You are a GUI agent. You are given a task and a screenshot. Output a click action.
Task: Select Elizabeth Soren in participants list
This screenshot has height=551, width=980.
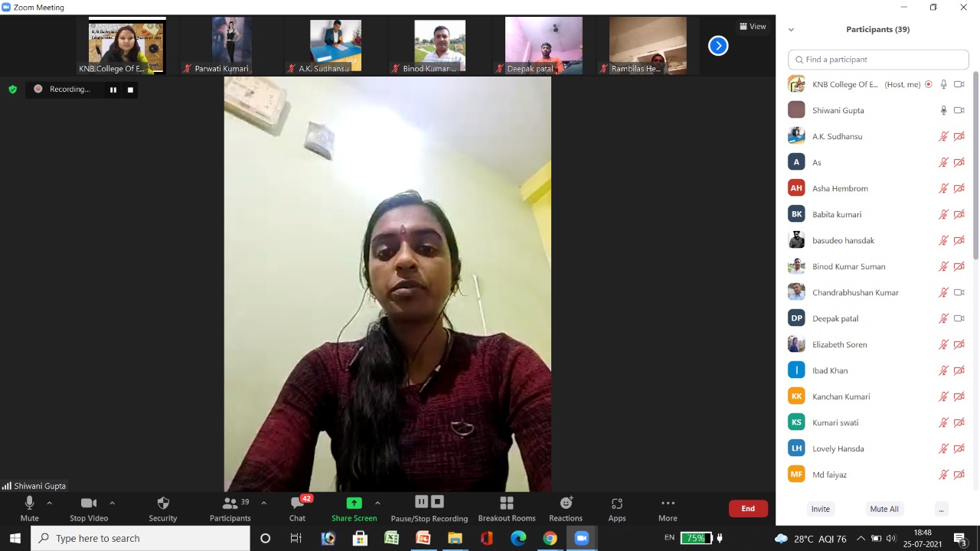pyautogui.click(x=877, y=344)
